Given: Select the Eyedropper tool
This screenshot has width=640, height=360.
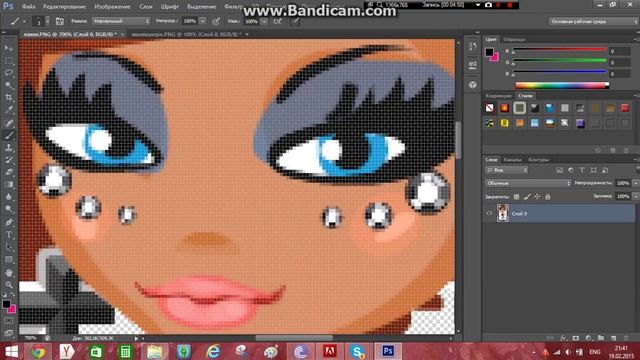Looking at the screenshot, I should [x=9, y=110].
